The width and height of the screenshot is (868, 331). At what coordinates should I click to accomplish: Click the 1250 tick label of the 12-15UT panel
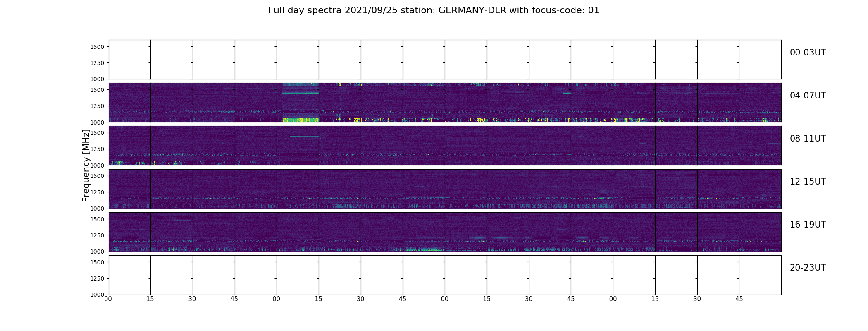click(x=97, y=192)
